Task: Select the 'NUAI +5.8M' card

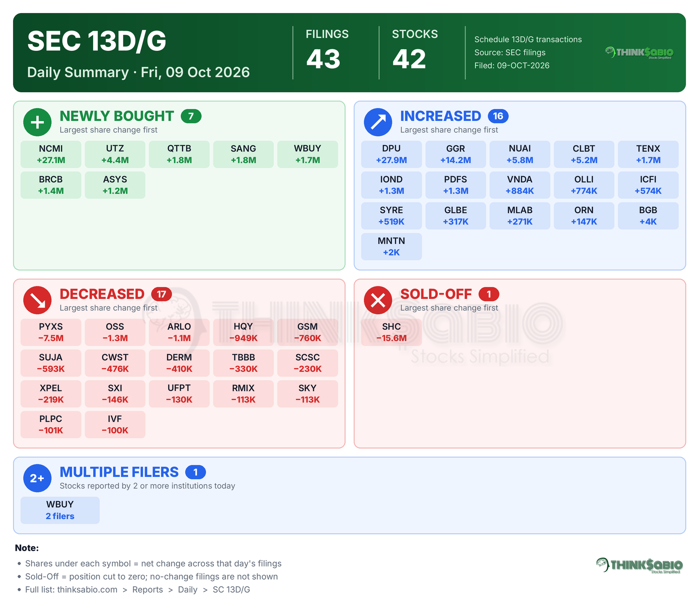Action: pyautogui.click(x=520, y=154)
